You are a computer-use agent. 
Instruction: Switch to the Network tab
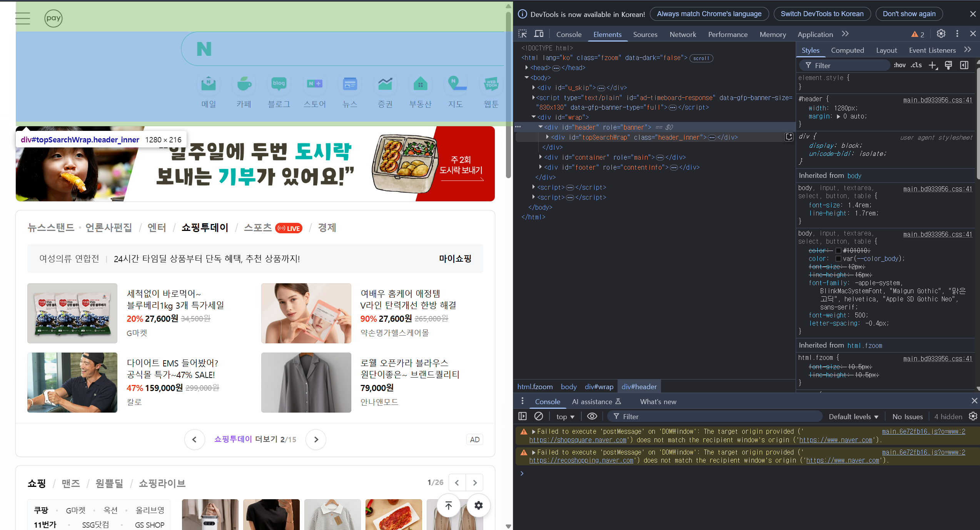click(683, 34)
